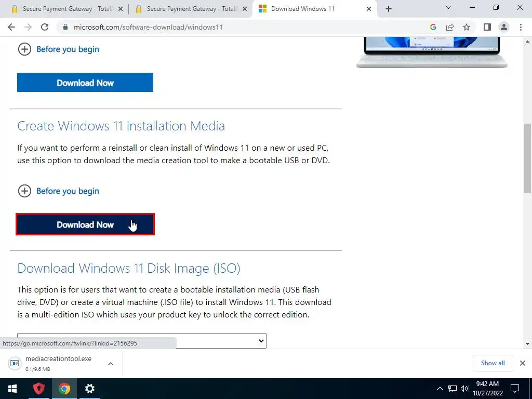This screenshot has height=399, width=532.
Task: Show hidden system tray icons
Action: (x=440, y=389)
